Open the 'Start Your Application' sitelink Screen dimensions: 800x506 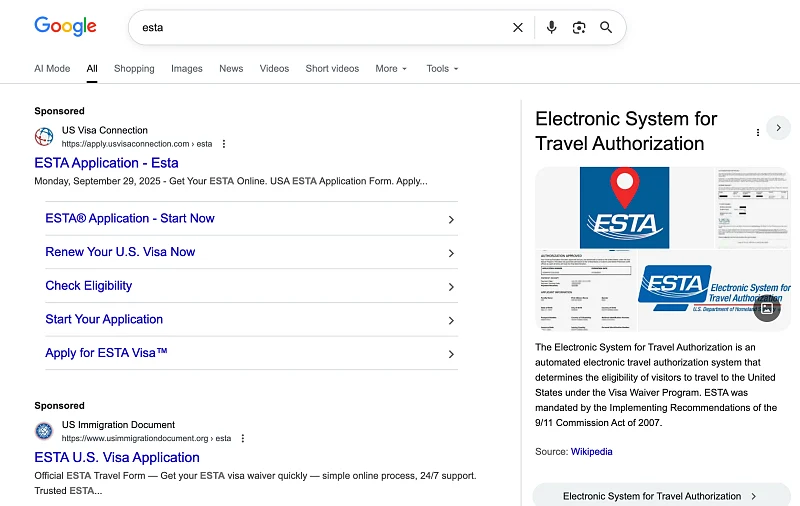(x=104, y=319)
